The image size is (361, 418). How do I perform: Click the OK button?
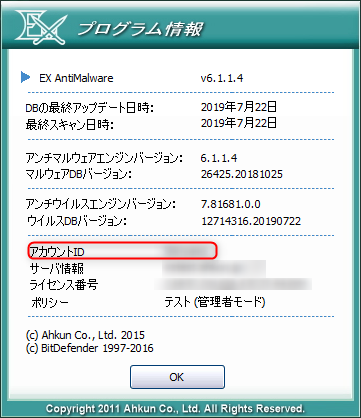(177, 377)
